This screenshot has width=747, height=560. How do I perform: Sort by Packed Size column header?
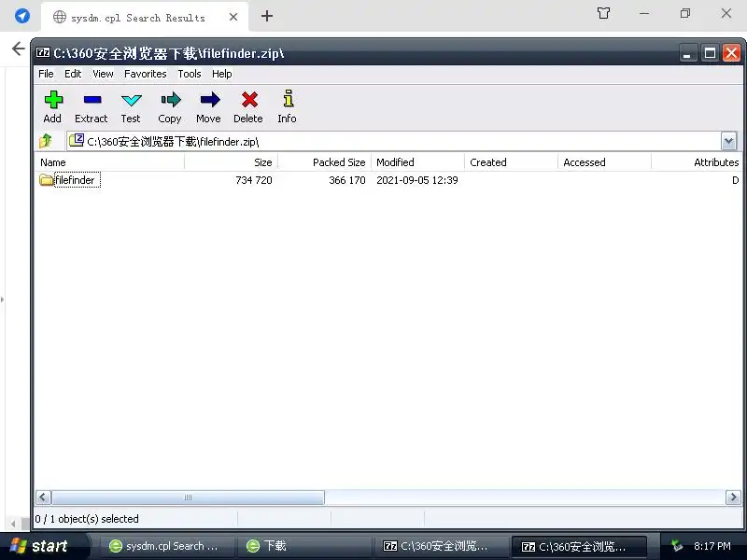(x=324, y=162)
